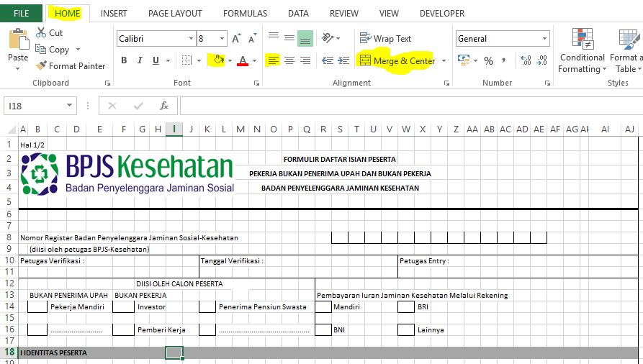Click the Select All corner triangle

coord(12,129)
